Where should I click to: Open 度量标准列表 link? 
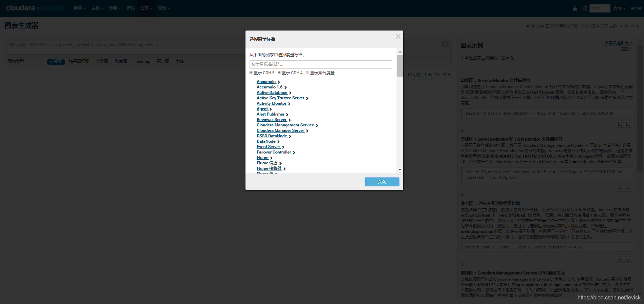click(617, 43)
